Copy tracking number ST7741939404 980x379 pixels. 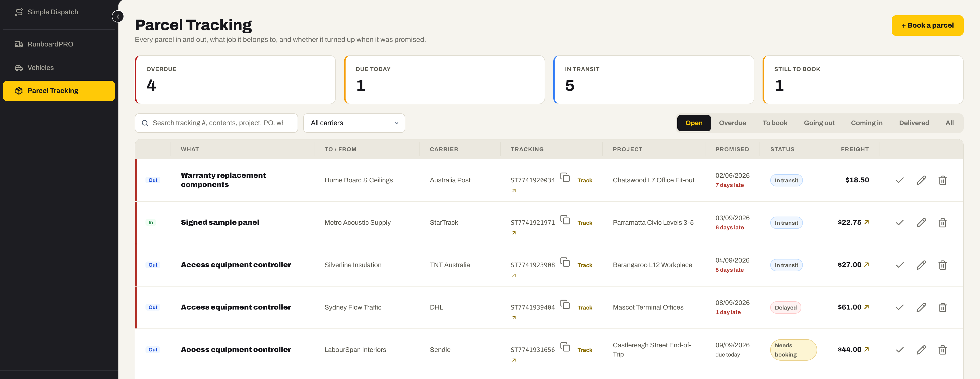[x=565, y=304]
